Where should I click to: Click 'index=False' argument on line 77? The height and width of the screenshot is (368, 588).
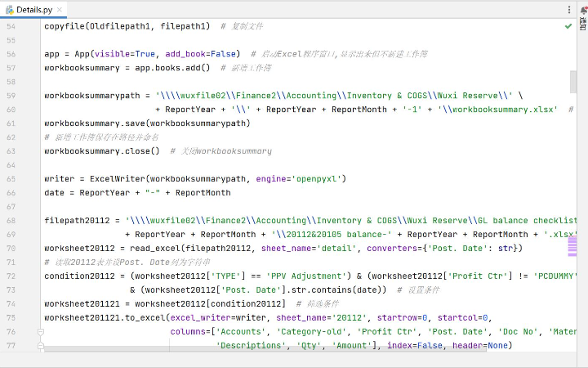(414, 346)
